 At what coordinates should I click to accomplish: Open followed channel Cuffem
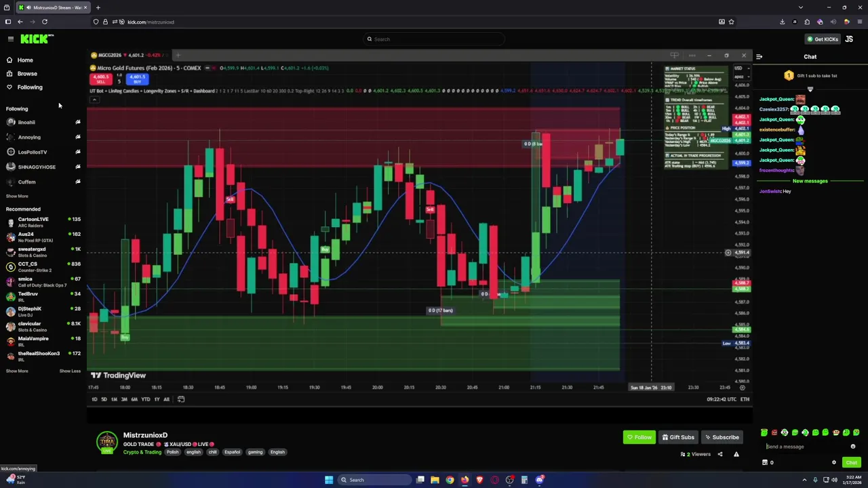26,182
